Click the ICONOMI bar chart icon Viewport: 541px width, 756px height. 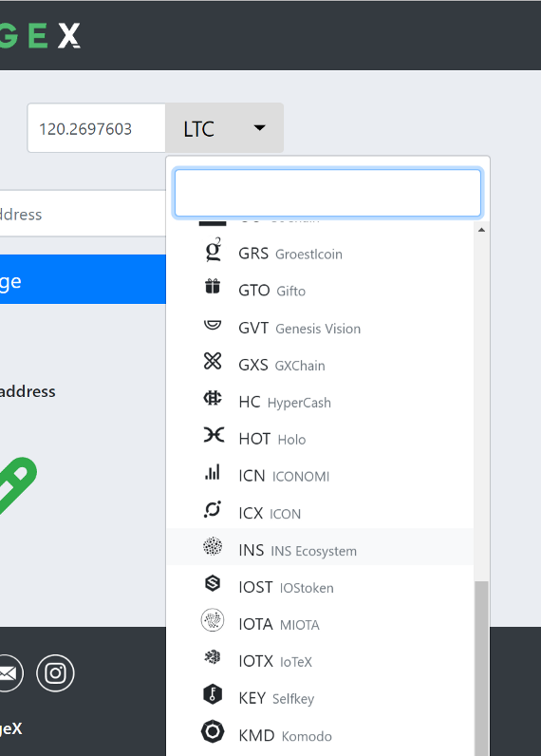click(x=213, y=472)
